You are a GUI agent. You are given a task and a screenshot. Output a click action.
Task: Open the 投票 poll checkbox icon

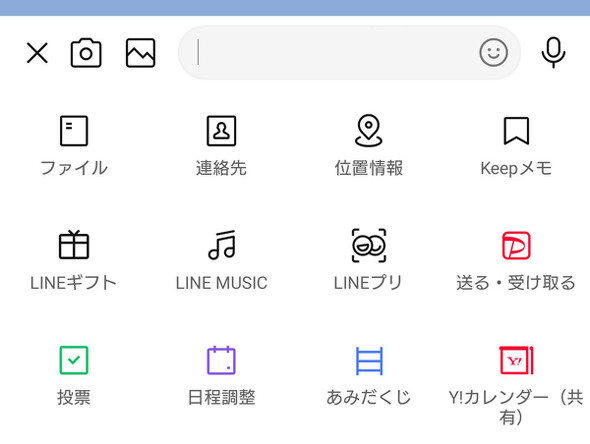(74, 360)
